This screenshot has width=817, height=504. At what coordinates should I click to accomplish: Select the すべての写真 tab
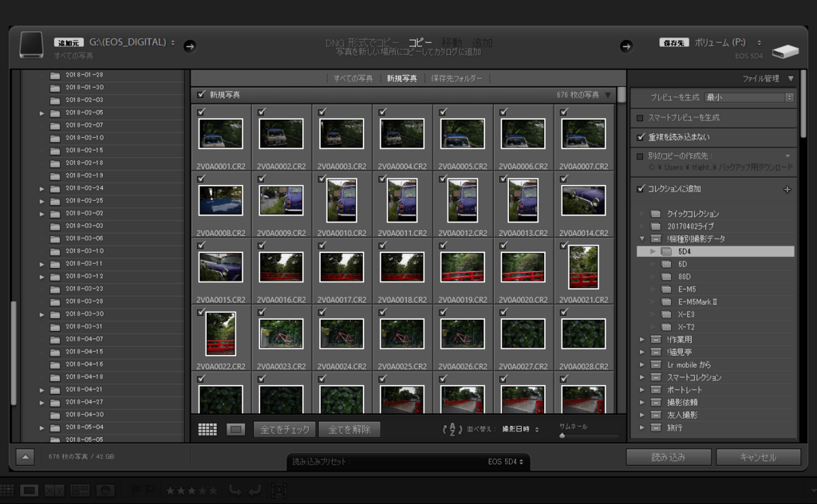pos(353,79)
